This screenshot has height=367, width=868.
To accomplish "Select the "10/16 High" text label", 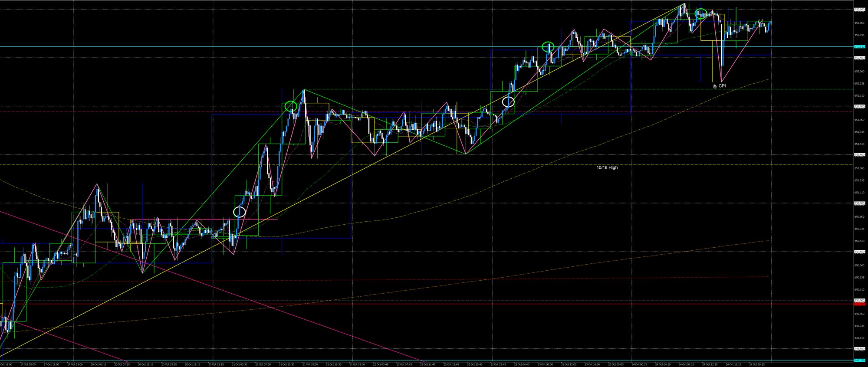I will coord(607,167).
